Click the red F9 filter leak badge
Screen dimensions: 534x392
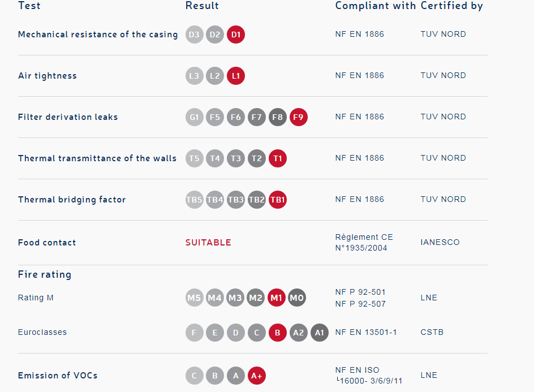(x=298, y=117)
